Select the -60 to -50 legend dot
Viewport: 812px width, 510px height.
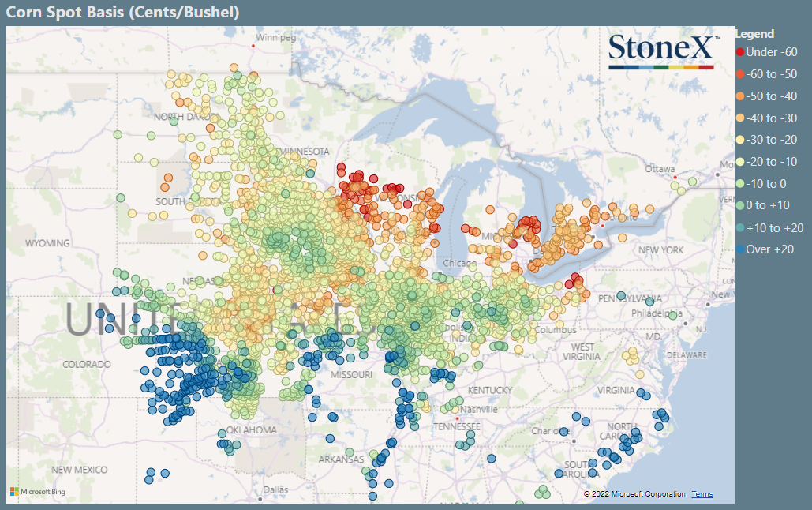pyautogui.click(x=740, y=74)
